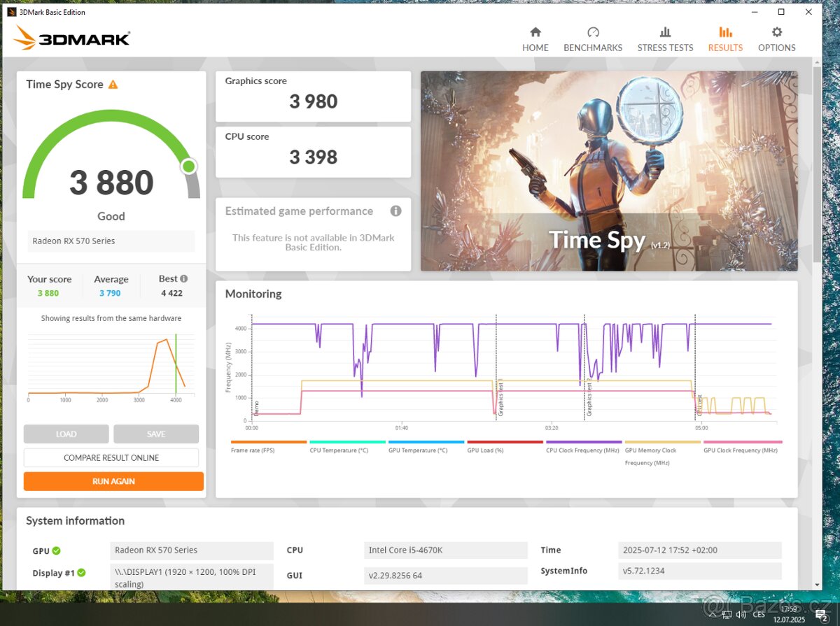Image resolution: width=840 pixels, height=626 pixels.
Task: Click the SAVE button
Action: click(156, 434)
